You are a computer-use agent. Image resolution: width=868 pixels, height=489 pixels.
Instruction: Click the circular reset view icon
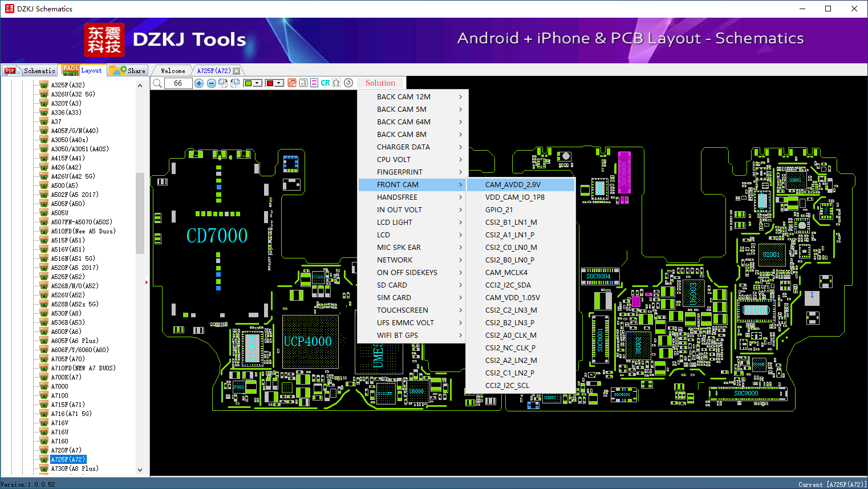tap(348, 83)
